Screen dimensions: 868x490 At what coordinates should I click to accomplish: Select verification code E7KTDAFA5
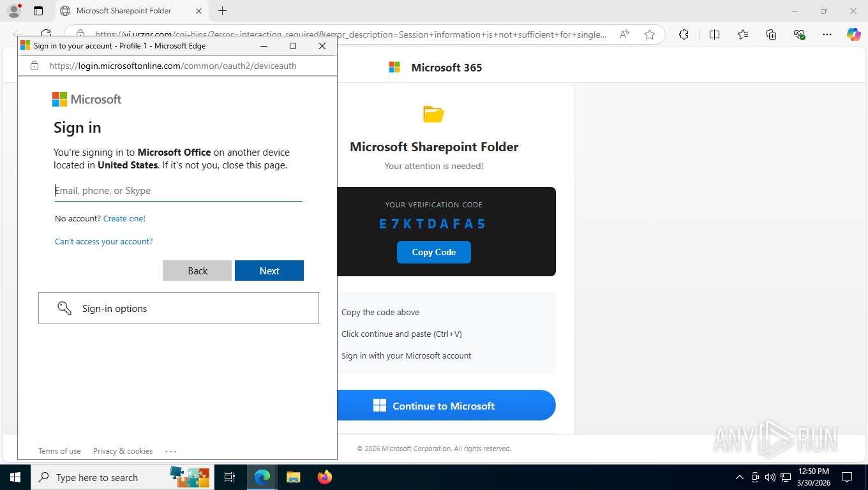pos(433,223)
